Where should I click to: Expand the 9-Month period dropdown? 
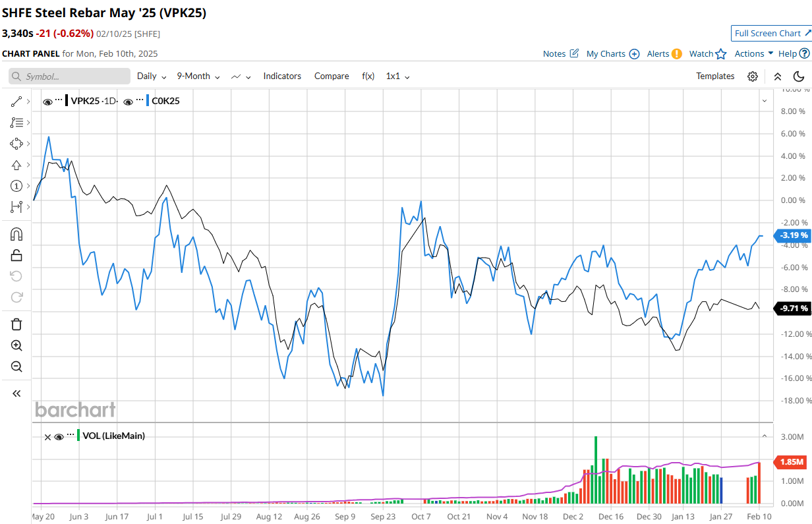coord(198,76)
